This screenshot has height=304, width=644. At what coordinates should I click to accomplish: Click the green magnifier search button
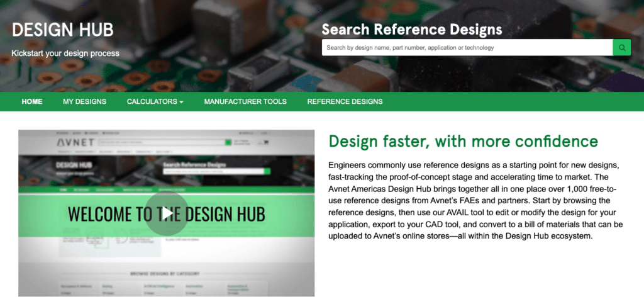tap(621, 47)
